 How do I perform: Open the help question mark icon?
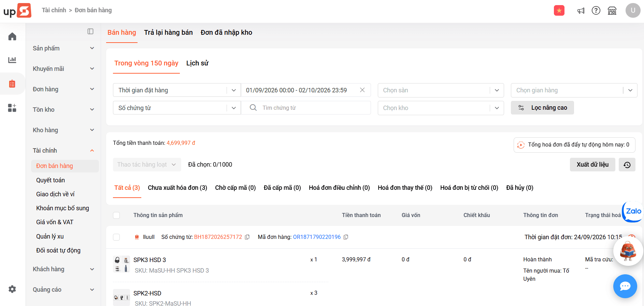(596, 11)
